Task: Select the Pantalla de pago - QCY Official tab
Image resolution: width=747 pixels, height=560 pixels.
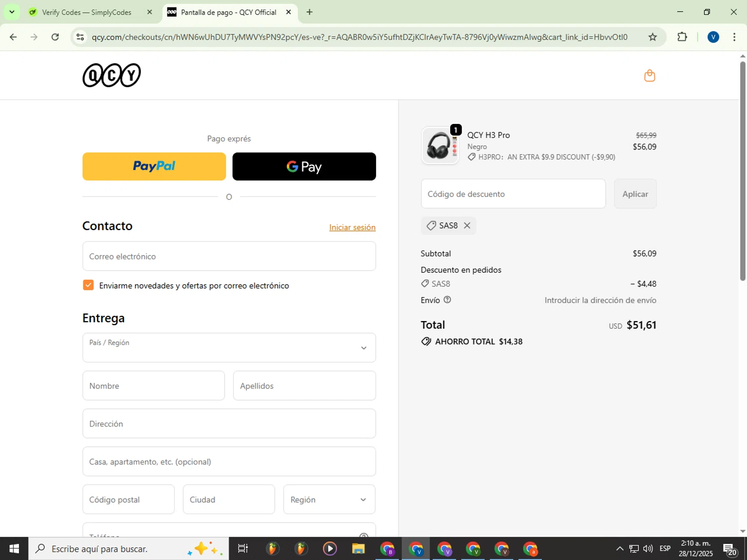Action: tap(229, 12)
